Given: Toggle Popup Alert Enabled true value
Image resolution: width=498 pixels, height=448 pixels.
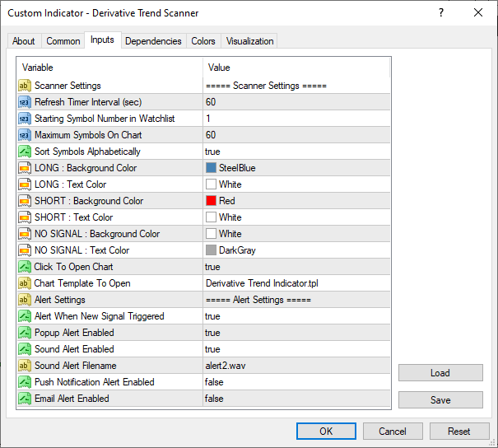Looking at the screenshot, I should click(x=296, y=333).
